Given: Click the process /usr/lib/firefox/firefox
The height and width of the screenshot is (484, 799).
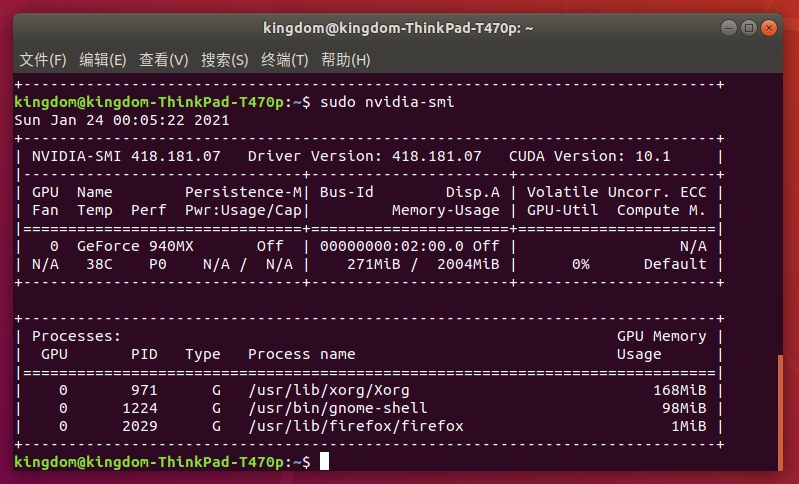Looking at the screenshot, I should tap(356, 426).
